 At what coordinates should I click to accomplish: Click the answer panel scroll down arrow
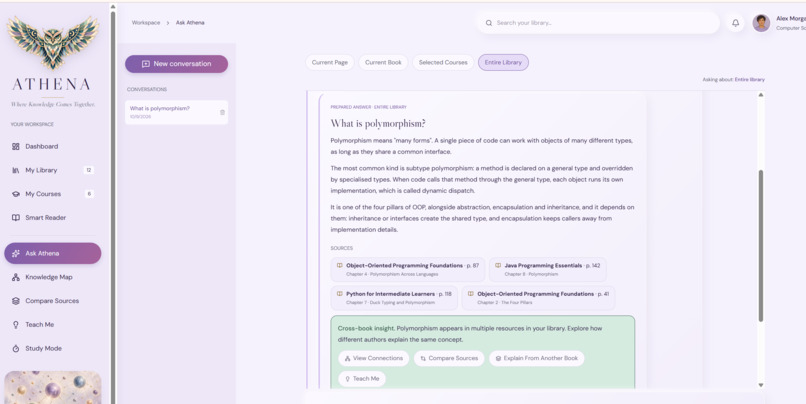point(761,385)
